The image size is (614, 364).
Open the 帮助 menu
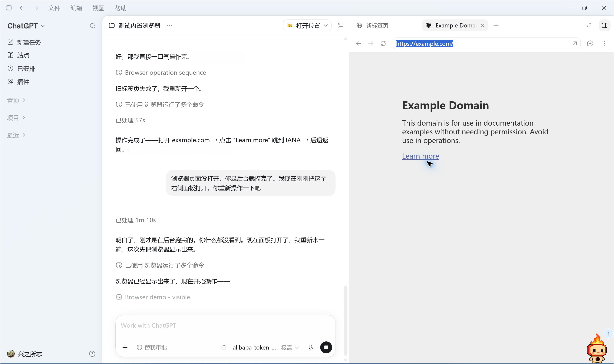pyautogui.click(x=121, y=8)
